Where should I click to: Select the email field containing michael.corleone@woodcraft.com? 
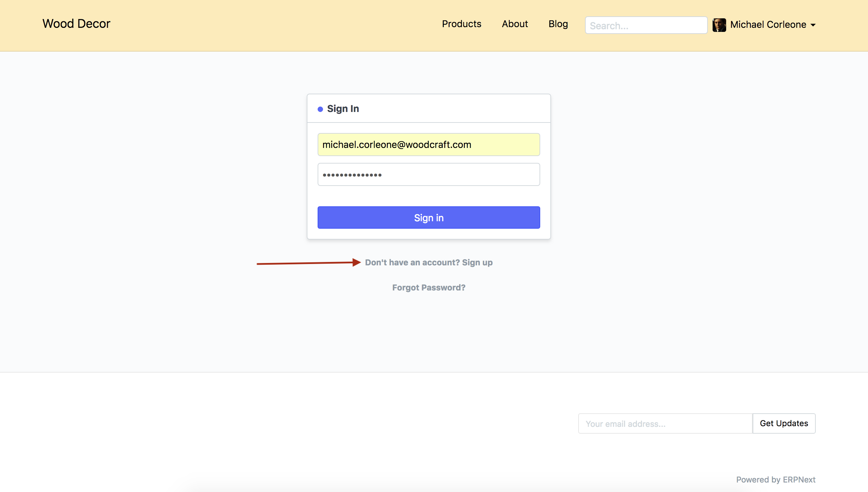(428, 144)
